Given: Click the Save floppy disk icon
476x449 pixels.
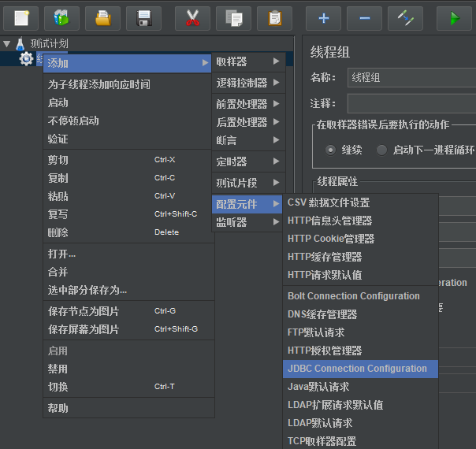Looking at the screenshot, I should [x=143, y=17].
